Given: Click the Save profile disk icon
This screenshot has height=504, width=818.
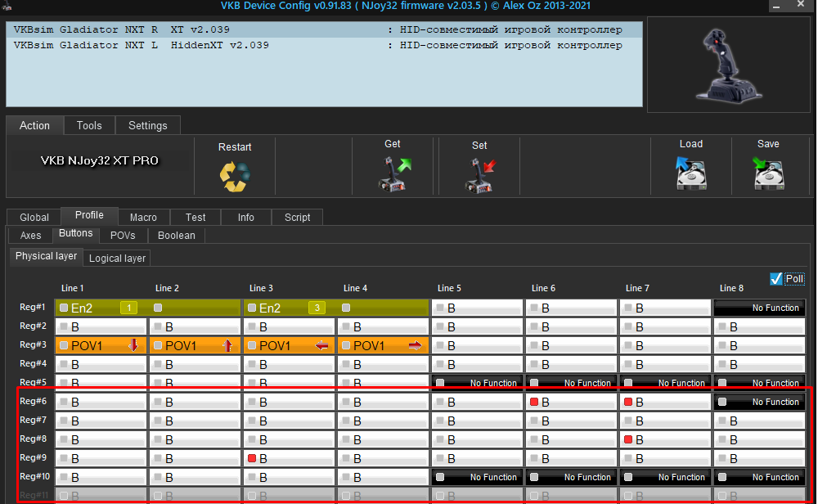Looking at the screenshot, I should [x=768, y=173].
